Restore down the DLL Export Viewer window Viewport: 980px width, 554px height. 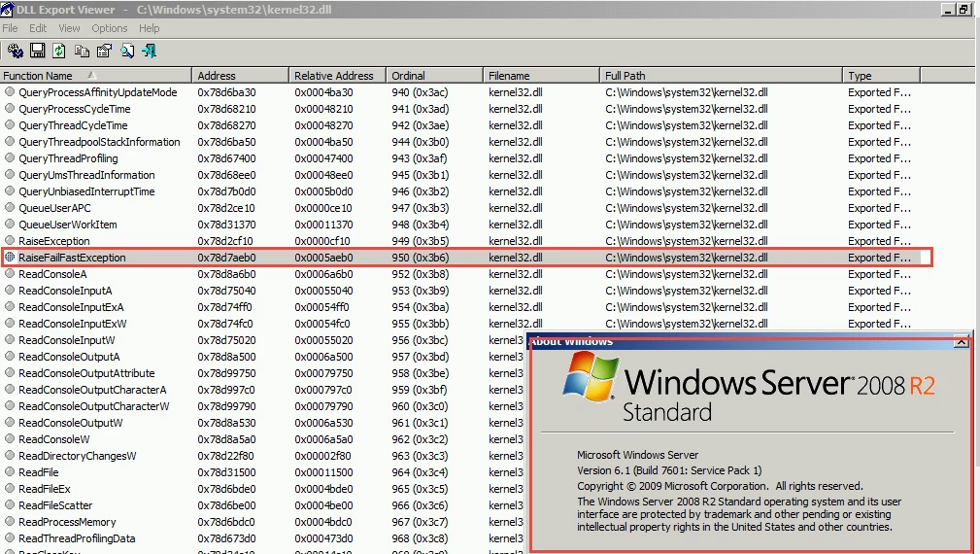963,10
